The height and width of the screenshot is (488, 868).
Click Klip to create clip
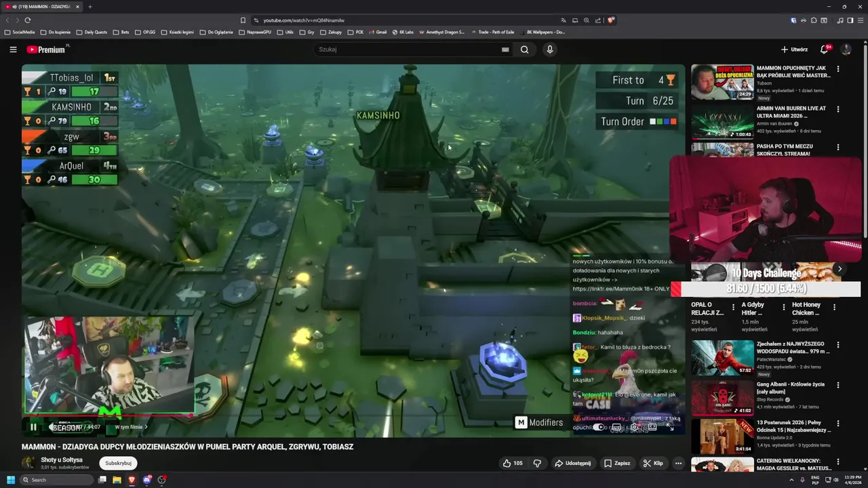(653, 463)
